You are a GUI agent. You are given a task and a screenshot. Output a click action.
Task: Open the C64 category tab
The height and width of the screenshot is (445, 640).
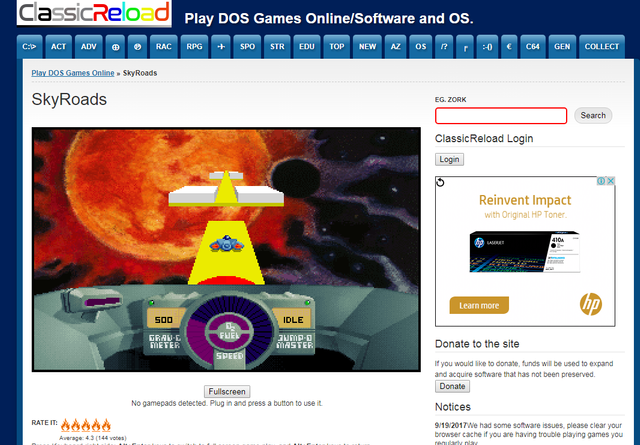pyautogui.click(x=533, y=47)
